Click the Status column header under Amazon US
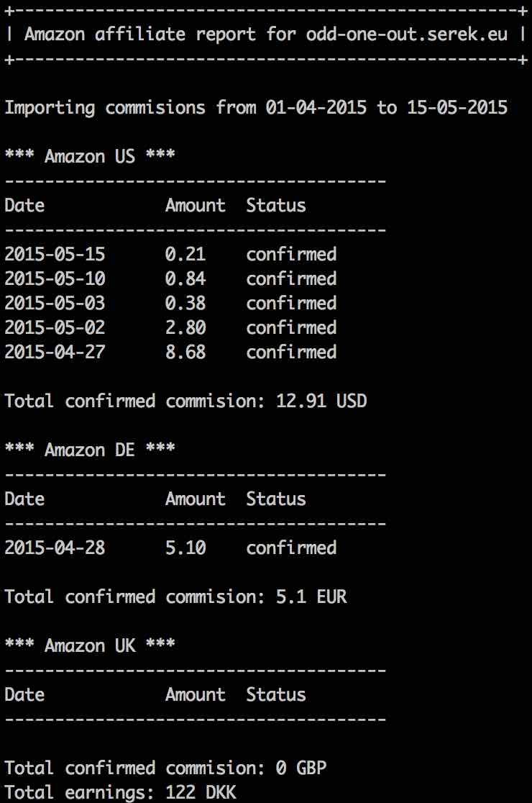Image resolution: width=532 pixels, height=803 pixels. pyautogui.click(x=276, y=205)
